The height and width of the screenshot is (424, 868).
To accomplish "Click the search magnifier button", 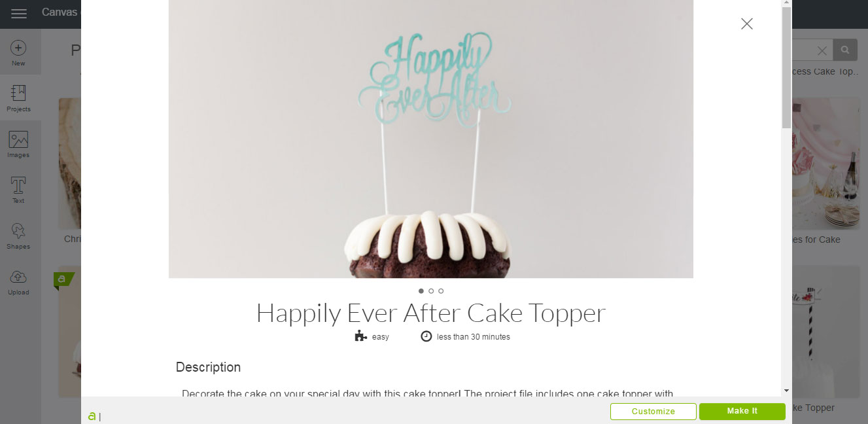I will coord(845,50).
